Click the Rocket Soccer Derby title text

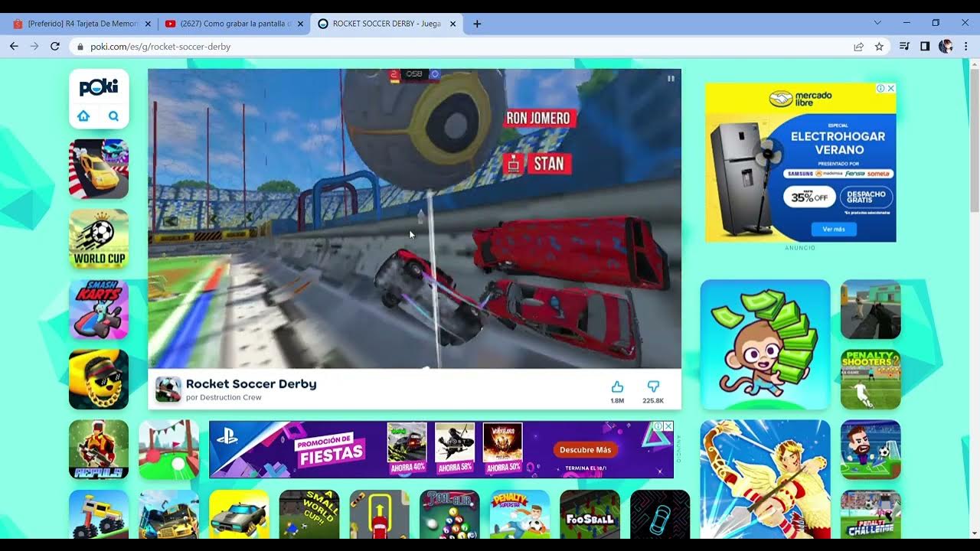tap(251, 384)
